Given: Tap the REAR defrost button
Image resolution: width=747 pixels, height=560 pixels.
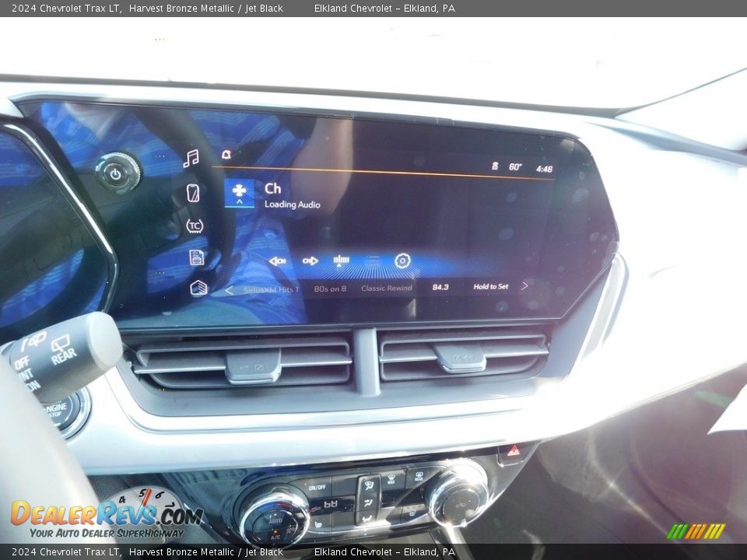Looking at the screenshot, I should (419, 476).
